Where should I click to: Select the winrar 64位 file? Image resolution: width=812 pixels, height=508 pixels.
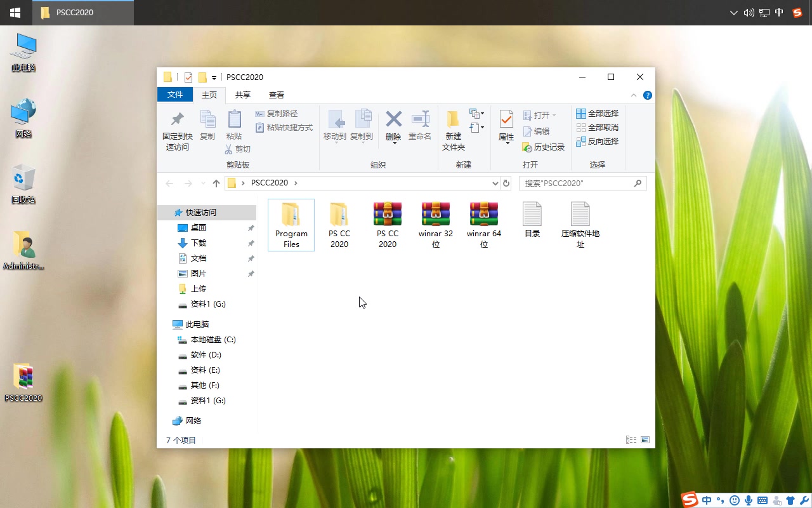(484, 225)
